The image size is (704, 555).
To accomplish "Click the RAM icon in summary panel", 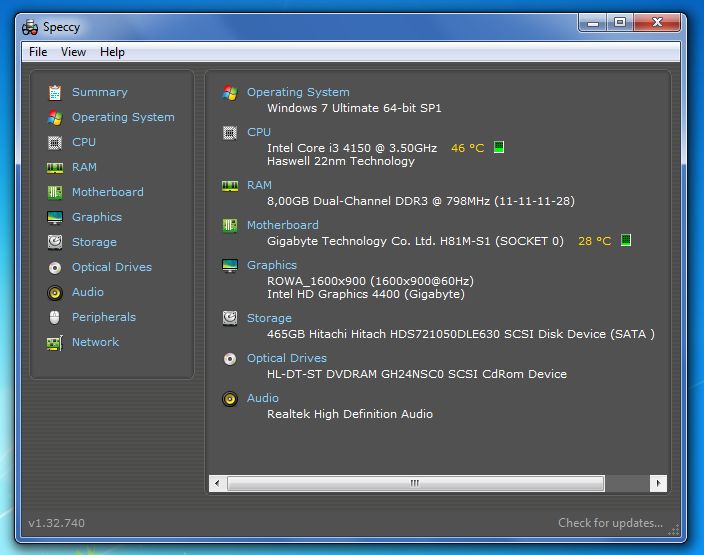I will click(x=230, y=186).
